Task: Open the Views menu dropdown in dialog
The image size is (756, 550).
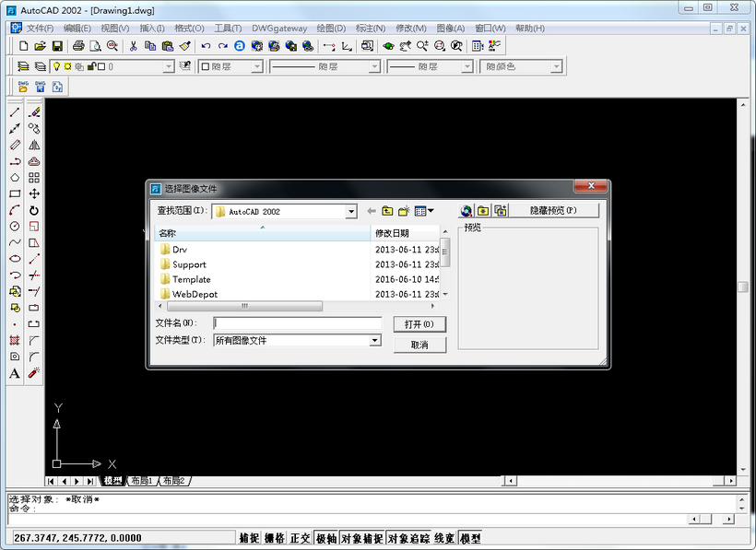Action: 424,211
